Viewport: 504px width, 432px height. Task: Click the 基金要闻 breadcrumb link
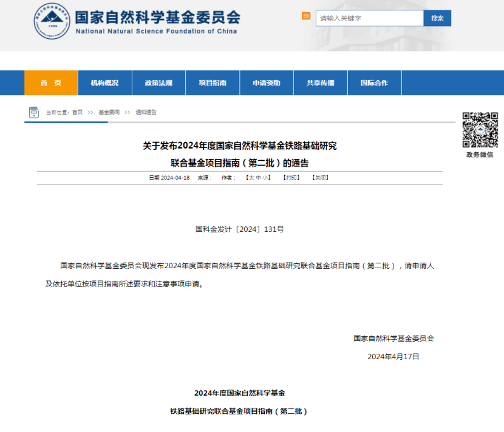click(109, 112)
